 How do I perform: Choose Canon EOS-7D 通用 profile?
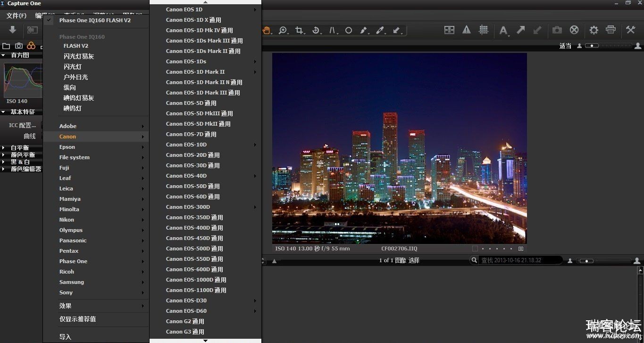(206, 134)
